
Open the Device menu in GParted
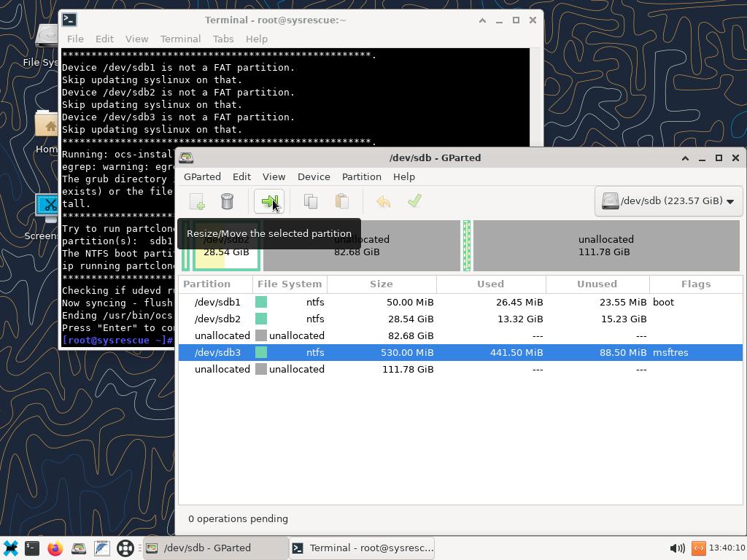coord(314,176)
